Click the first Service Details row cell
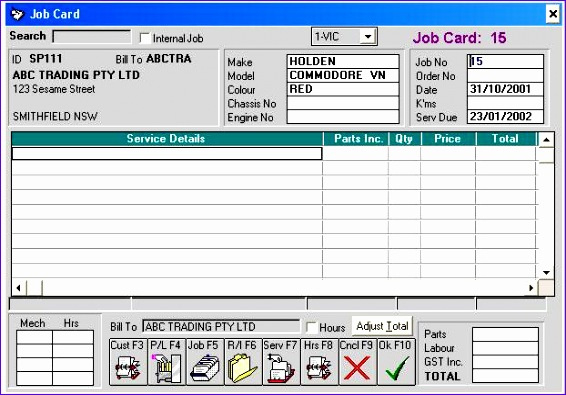 (167, 153)
